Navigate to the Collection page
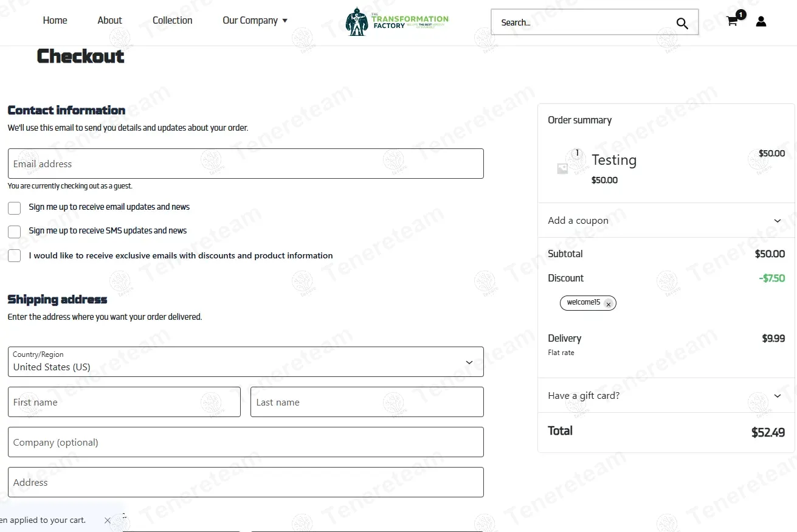This screenshot has width=797, height=532. coord(172,21)
